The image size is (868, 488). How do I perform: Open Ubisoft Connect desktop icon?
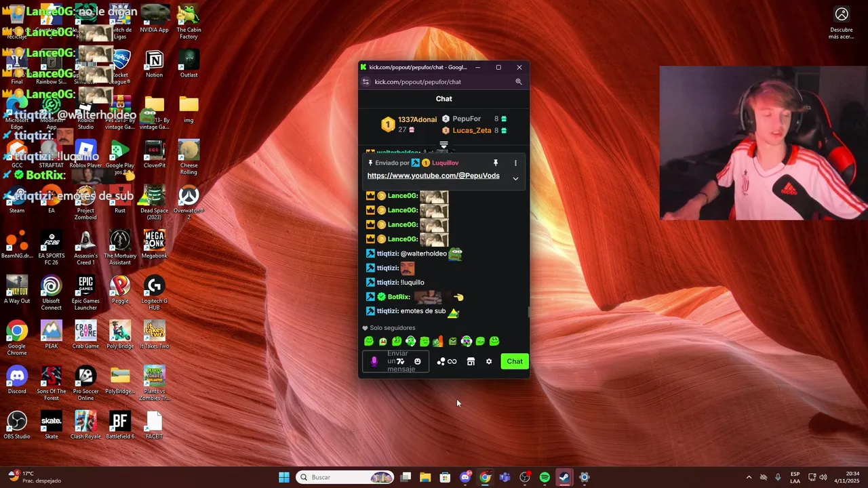[51, 293]
